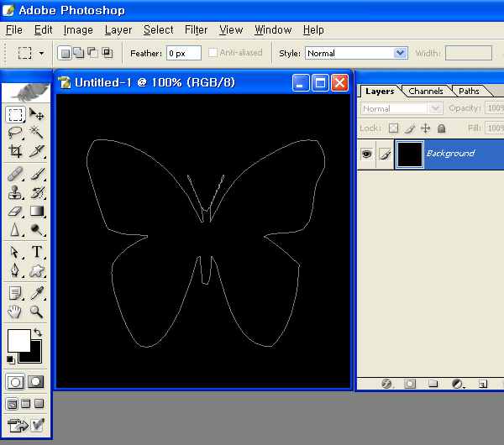Open the Image menu
The height and width of the screenshot is (445, 504).
coord(78,30)
